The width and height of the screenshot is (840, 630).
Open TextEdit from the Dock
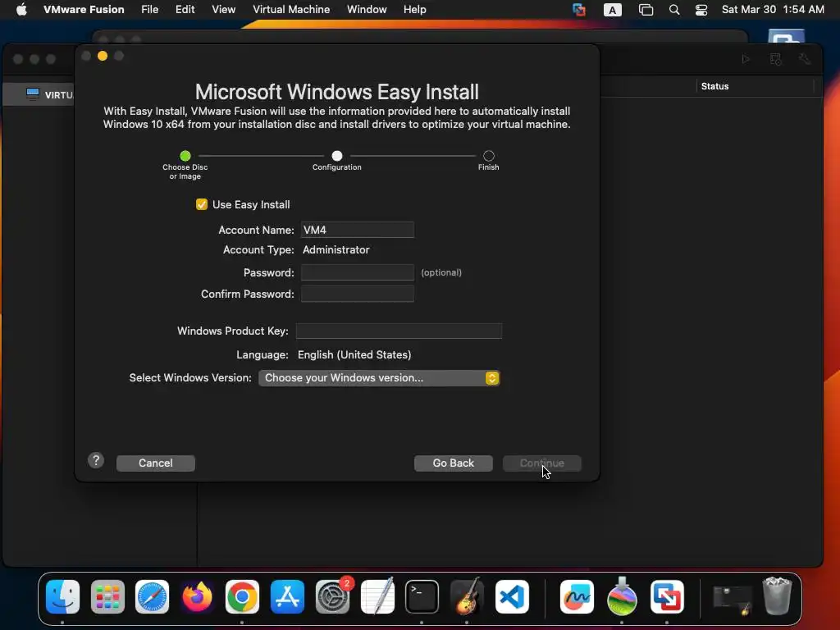(x=377, y=596)
